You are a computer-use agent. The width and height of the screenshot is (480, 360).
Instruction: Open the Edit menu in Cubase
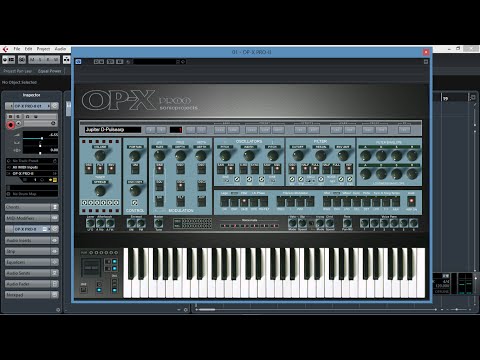[29, 49]
